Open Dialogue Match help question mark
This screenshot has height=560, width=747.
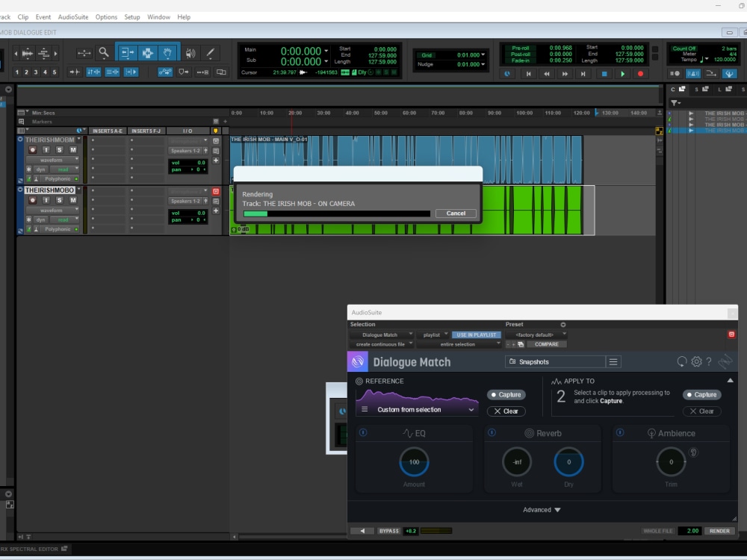[x=709, y=362]
